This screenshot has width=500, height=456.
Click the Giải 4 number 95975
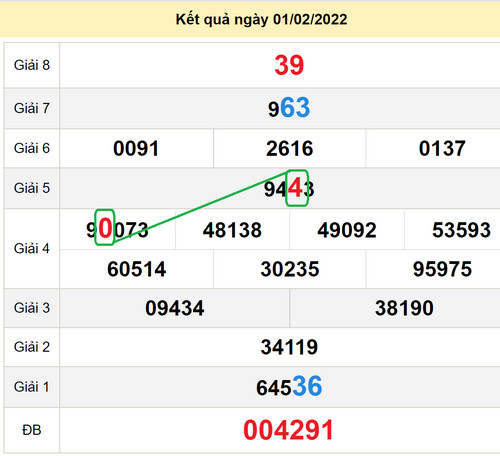442,269
